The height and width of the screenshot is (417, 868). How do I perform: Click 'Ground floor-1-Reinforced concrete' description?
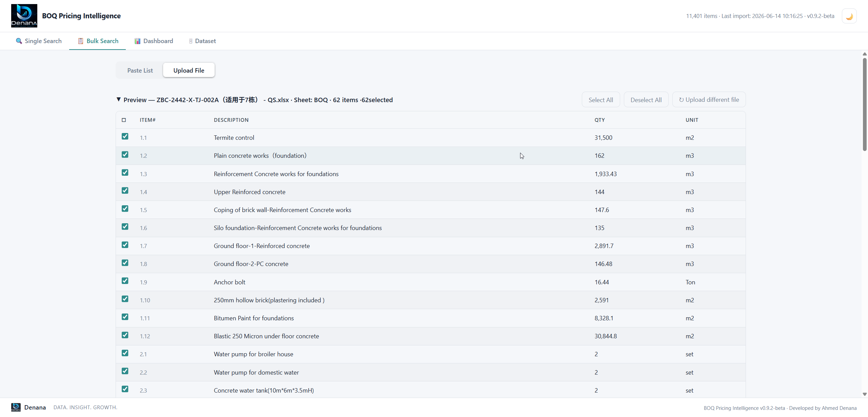(x=262, y=246)
